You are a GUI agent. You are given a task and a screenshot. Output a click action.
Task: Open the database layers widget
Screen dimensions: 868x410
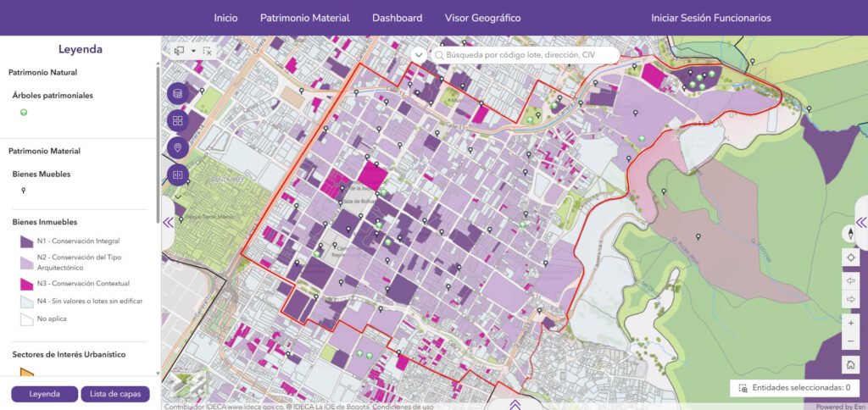tap(178, 93)
